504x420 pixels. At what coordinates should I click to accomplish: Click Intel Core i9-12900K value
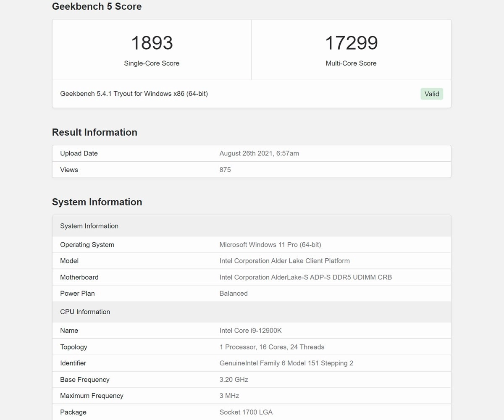coord(250,331)
